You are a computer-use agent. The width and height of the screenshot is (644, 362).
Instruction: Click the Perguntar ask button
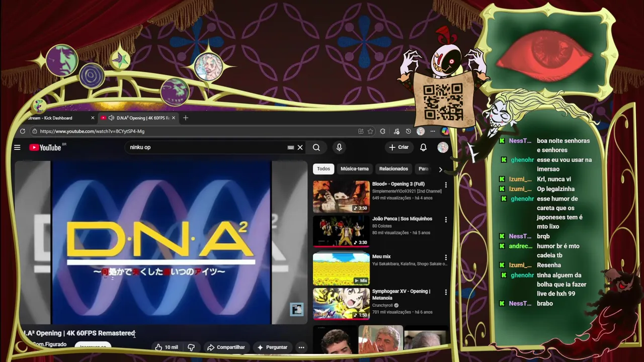tap(272, 347)
